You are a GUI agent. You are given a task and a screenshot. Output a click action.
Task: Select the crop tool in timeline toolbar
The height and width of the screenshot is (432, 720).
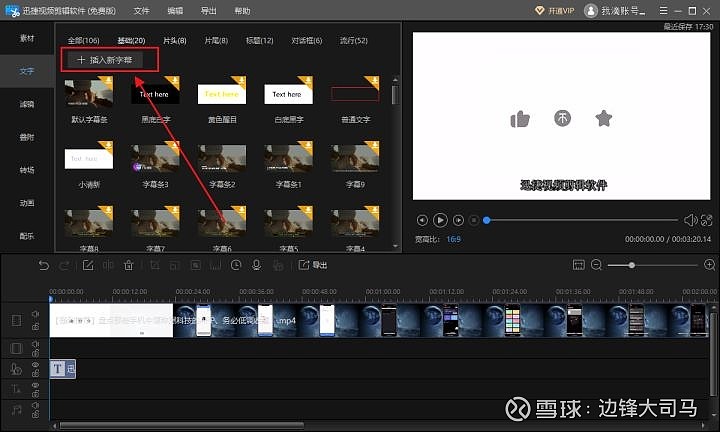click(x=155, y=265)
